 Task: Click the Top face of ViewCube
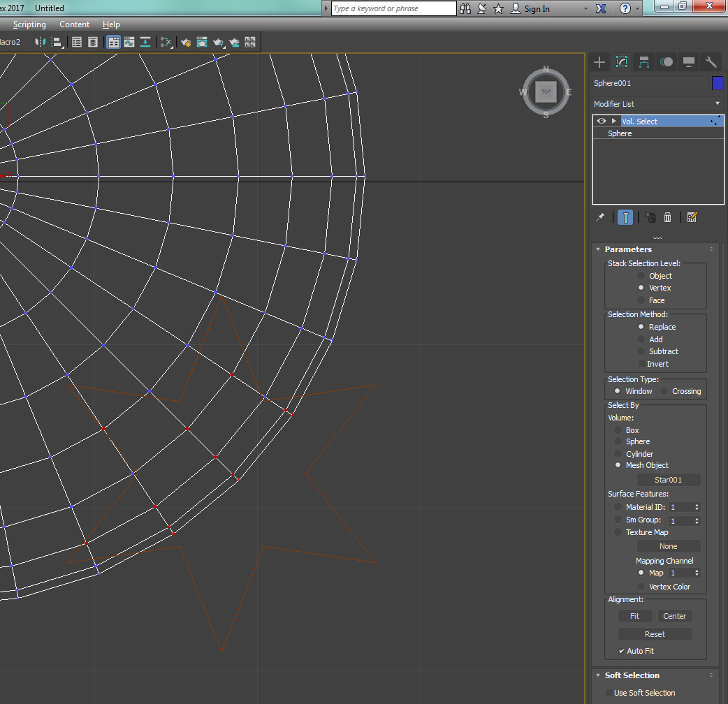546,91
